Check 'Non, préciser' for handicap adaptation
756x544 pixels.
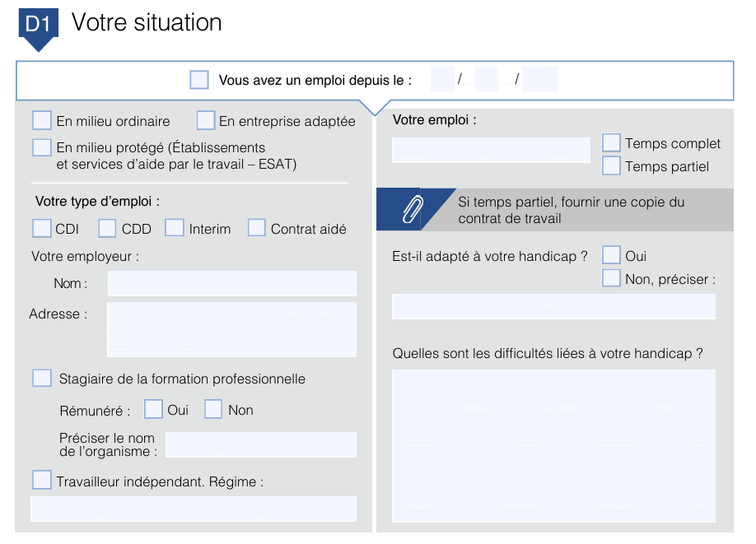(x=611, y=278)
